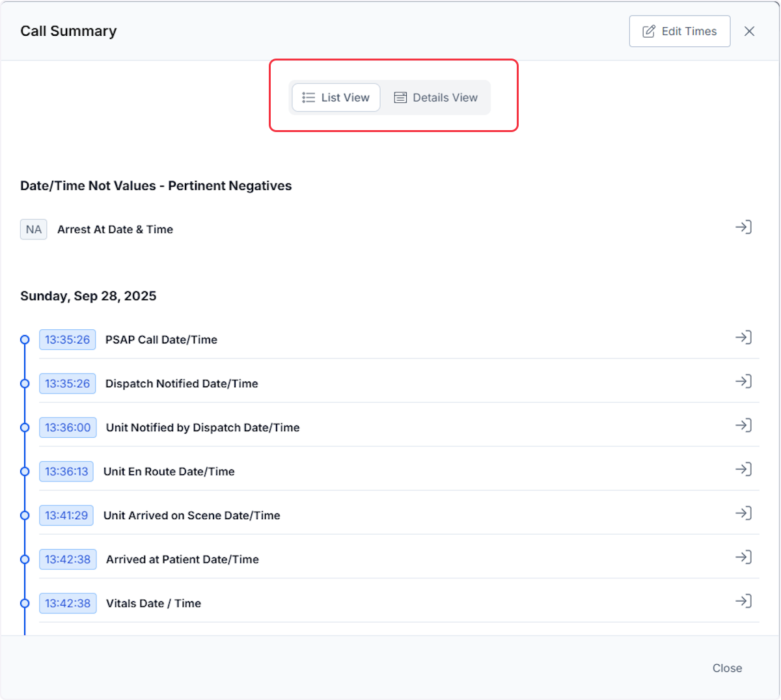This screenshot has width=781, height=700.
Task: Go to Dispatch Notified Date/Time arrow
Action: click(x=743, y=381)
